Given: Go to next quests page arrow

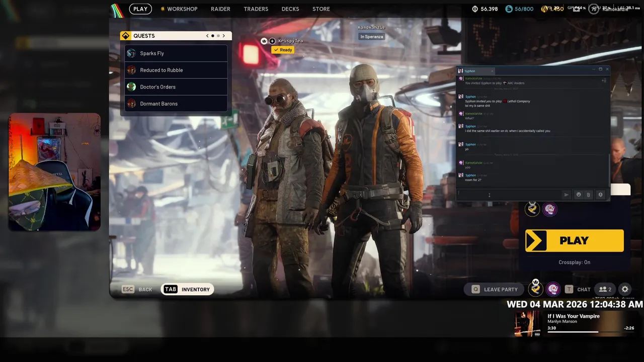Looking at the screenshot, I should [224, 36].
